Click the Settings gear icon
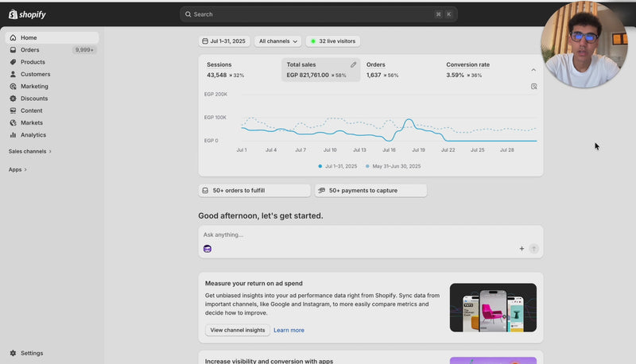 pos(13,353)
